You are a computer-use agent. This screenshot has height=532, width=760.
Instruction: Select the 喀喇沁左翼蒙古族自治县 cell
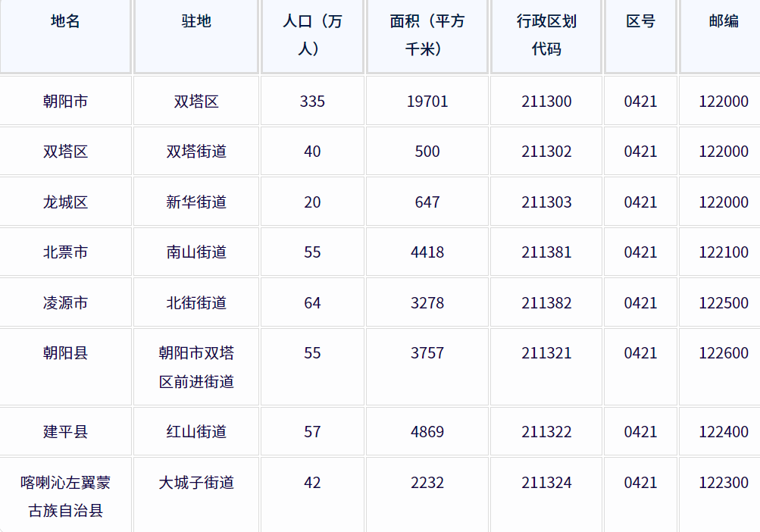click(65, 495)
